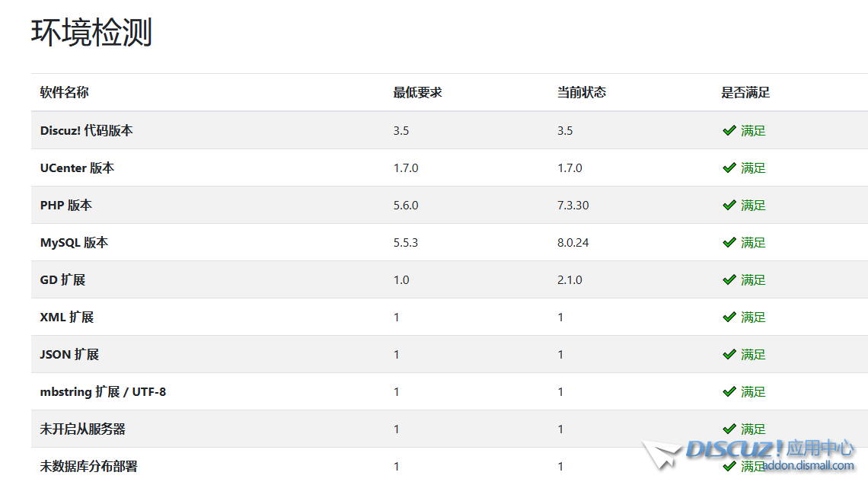
Task: Click green checkmark in JSON 扩展 row
Action: click(x=729, y=354)
